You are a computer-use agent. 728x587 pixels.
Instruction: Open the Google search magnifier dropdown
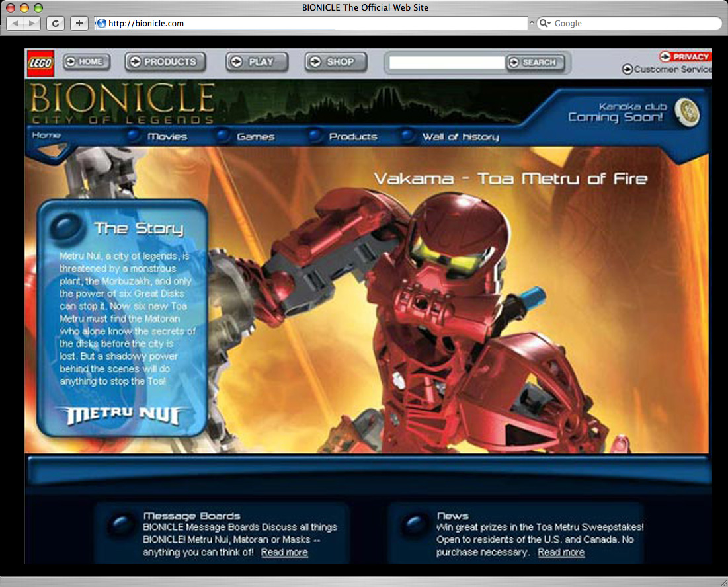coord(545,23)
